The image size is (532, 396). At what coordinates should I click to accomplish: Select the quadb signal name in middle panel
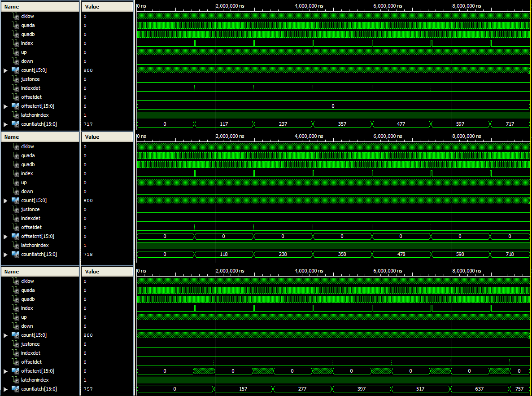[x=28, y=164]
